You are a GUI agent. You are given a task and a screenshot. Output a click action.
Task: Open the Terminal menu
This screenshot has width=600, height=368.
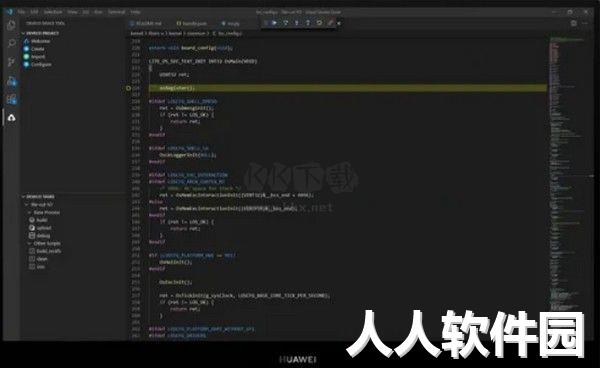click(116, 12)
